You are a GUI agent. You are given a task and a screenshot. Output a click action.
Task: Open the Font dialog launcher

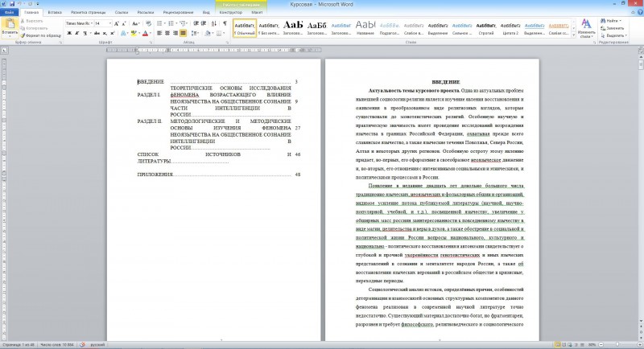click(151, 43)
